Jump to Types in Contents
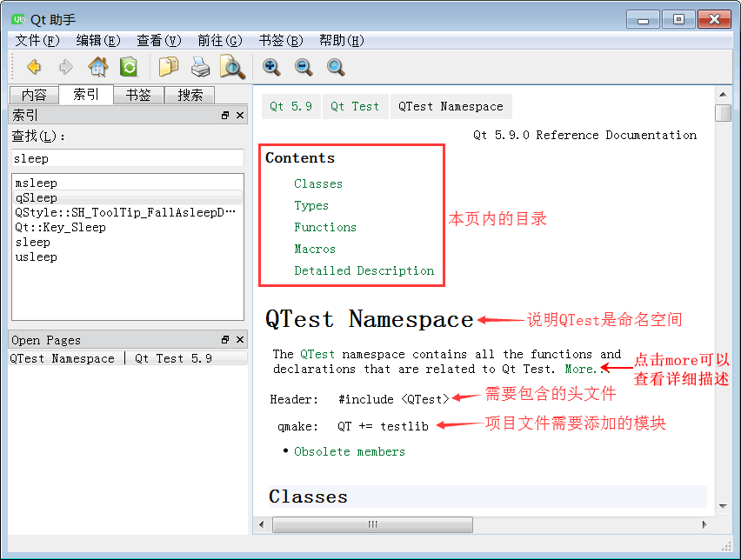This screenshot has height=560, width=741. 311,205
